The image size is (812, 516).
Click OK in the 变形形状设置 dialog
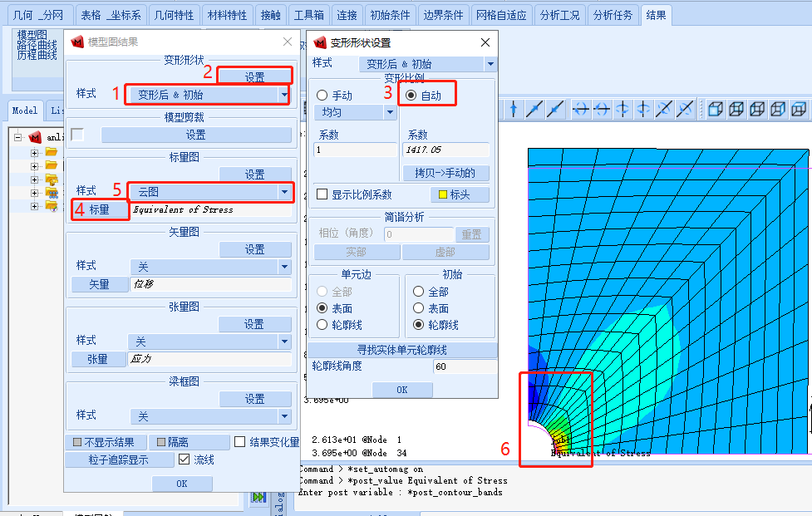click(x=402, y=390)
